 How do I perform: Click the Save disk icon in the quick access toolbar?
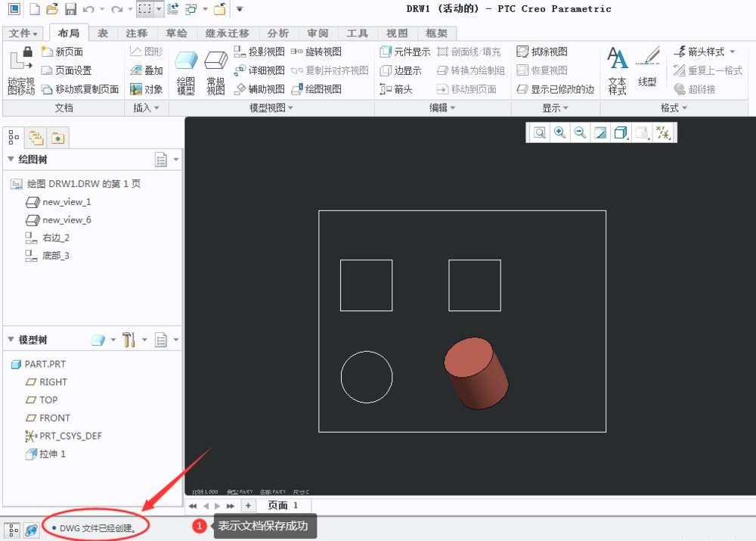[70, 8]
